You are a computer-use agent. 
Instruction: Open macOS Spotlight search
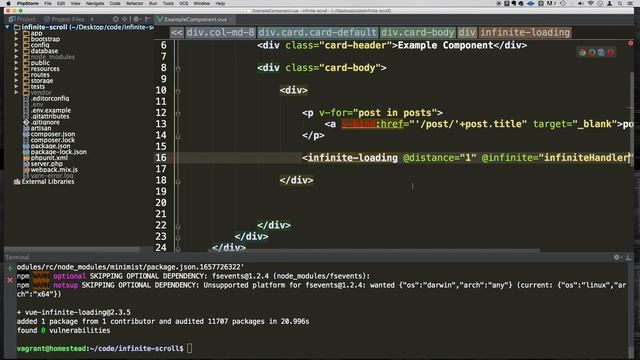pos(620,3)
